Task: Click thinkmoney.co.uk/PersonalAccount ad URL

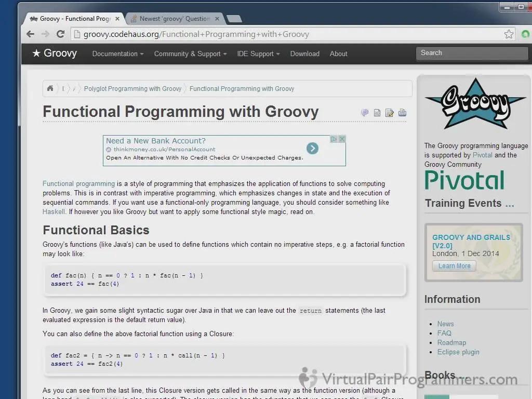Action: [x=164, y=149]
